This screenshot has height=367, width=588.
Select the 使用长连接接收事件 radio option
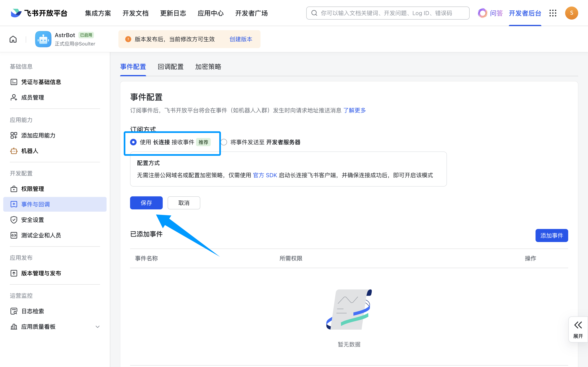tap(133, 142)
